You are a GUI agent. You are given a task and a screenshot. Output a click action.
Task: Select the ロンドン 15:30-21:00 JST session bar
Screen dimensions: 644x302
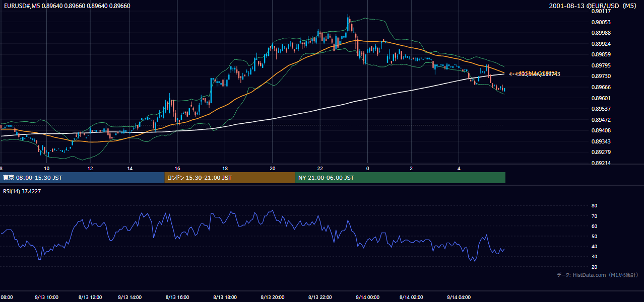(230, 178)
